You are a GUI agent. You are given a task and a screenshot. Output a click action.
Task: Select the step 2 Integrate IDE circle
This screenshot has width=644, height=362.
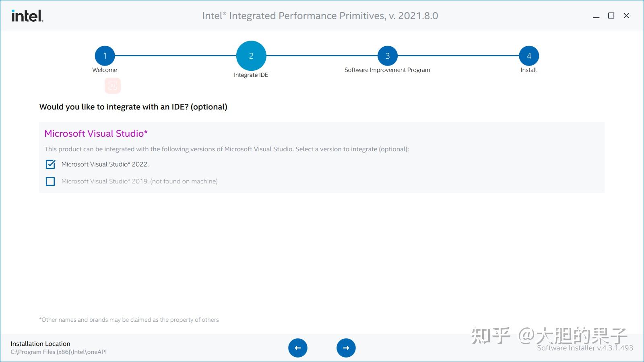pyautogui.click(x=251, y=56)
